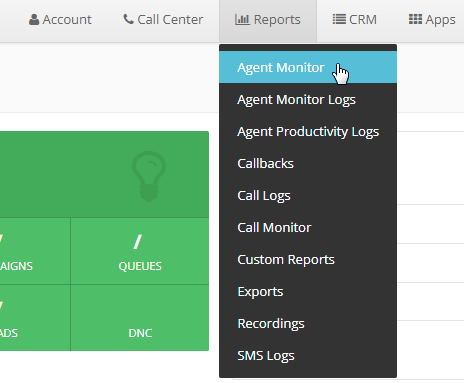Open the Account menu
The height and width of the screenshot is (383, 464).
coord(60,20)
